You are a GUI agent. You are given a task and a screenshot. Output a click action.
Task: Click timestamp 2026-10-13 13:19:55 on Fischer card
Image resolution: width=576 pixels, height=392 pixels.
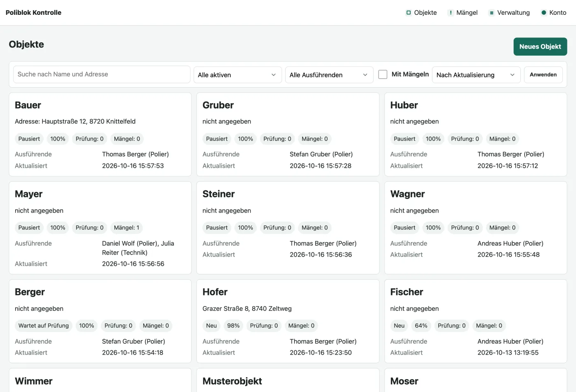(x=508, y=353)
